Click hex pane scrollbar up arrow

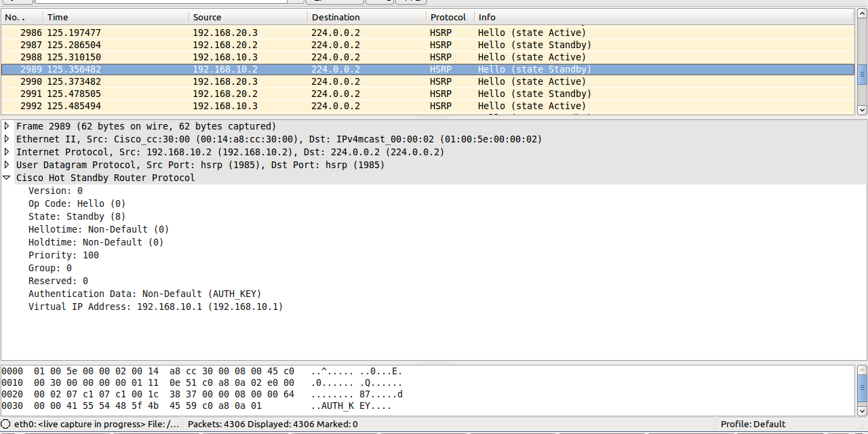pyautogui.click(x=862, y=370)
